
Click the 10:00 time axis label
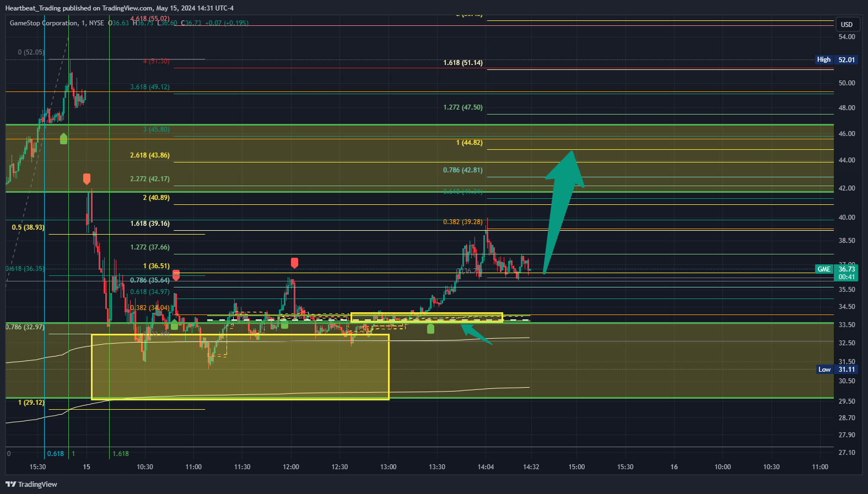723,467
